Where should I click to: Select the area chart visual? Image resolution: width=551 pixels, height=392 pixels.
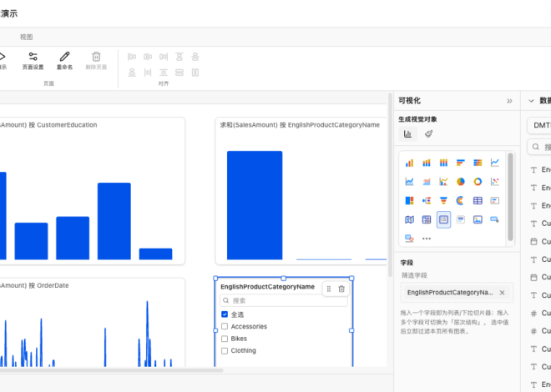[x=409, y=182]
